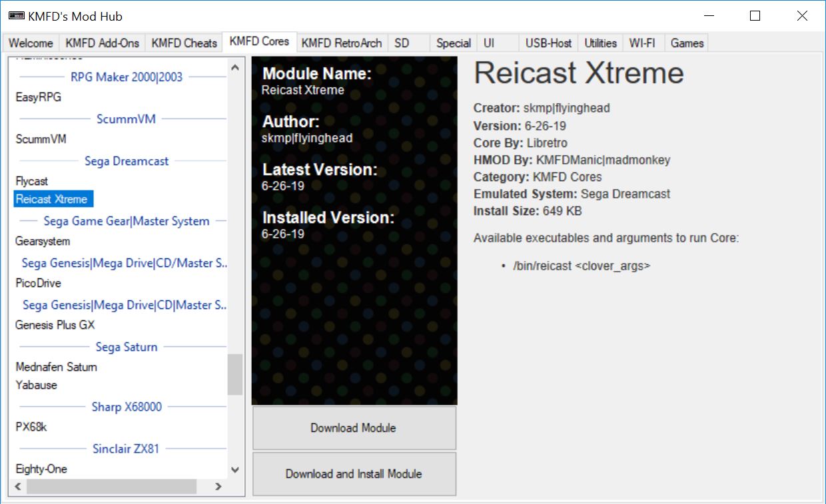Click the Emulated System: Sega Dreamcast line

(572, 194)
